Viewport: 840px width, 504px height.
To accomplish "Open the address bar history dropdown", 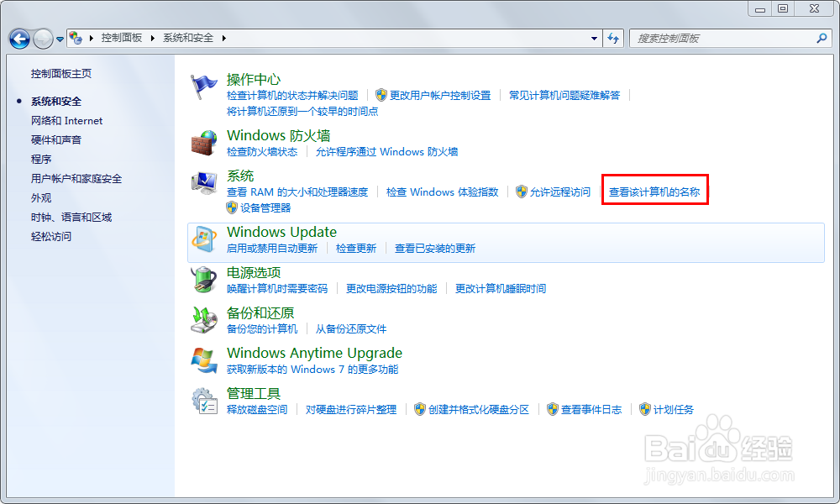I will (594, 39).
